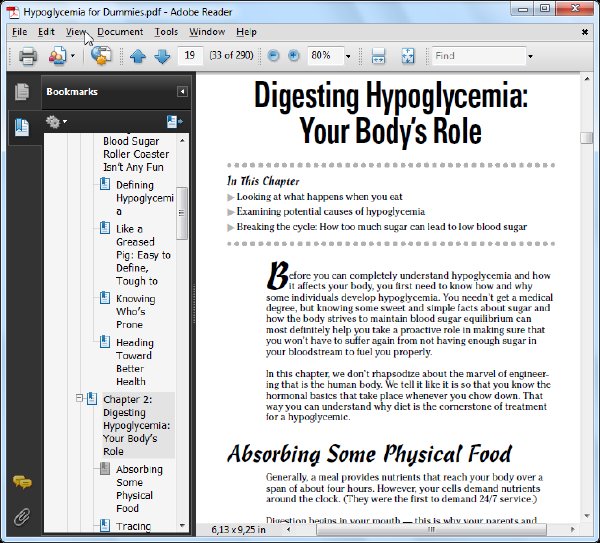Open the Help menu
The width and height of the screenshot is (600, 543).
[246, 32]
